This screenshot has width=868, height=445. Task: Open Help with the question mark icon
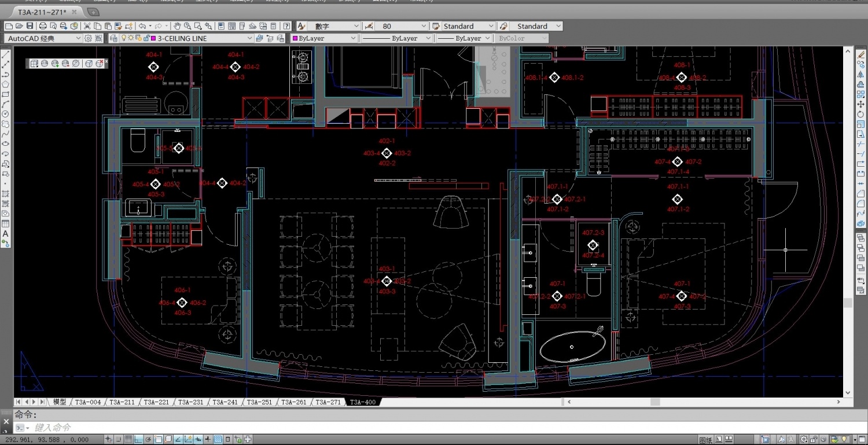point(286,26)
